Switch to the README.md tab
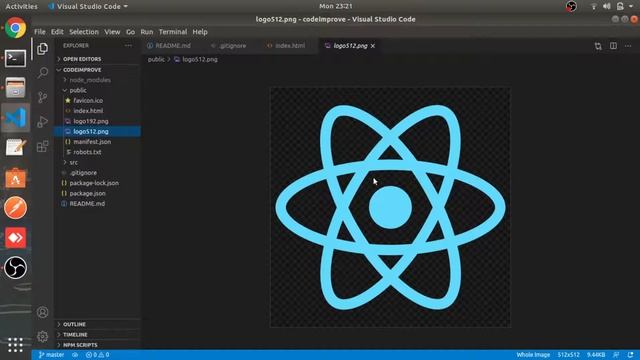Image resolution: width=640 pixels, height=360 pixels. [173, 46]
